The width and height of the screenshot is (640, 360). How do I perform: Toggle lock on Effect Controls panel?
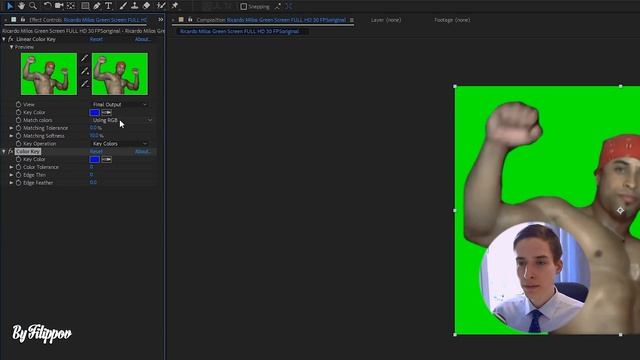point(22,20)
